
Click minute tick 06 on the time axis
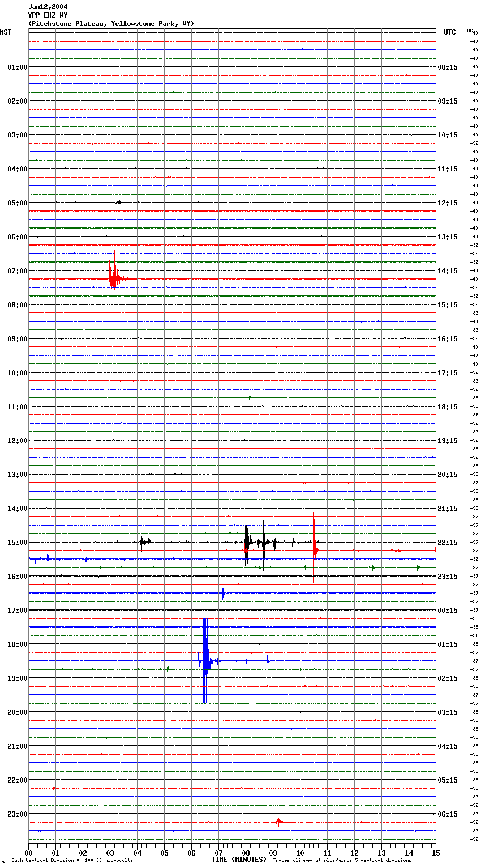click(191, 852)
